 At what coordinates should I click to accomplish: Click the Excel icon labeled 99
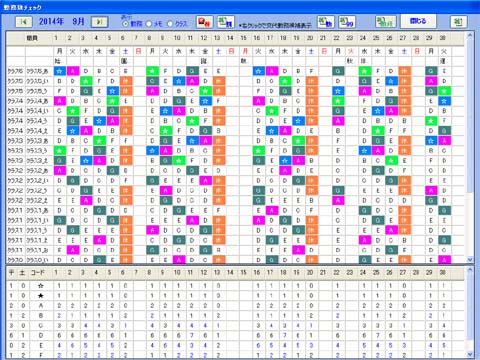tap(347, 22)
